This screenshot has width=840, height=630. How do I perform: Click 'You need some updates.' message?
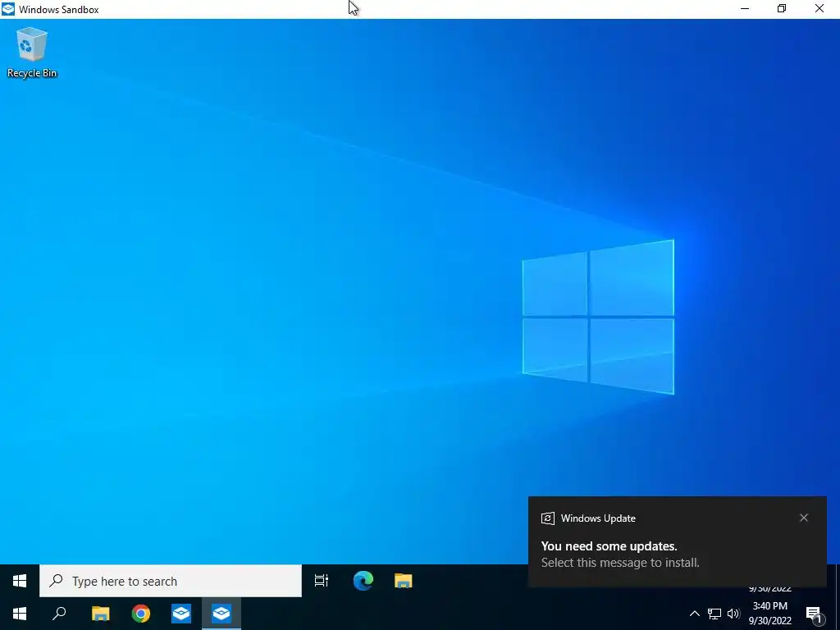pos(609,546)
